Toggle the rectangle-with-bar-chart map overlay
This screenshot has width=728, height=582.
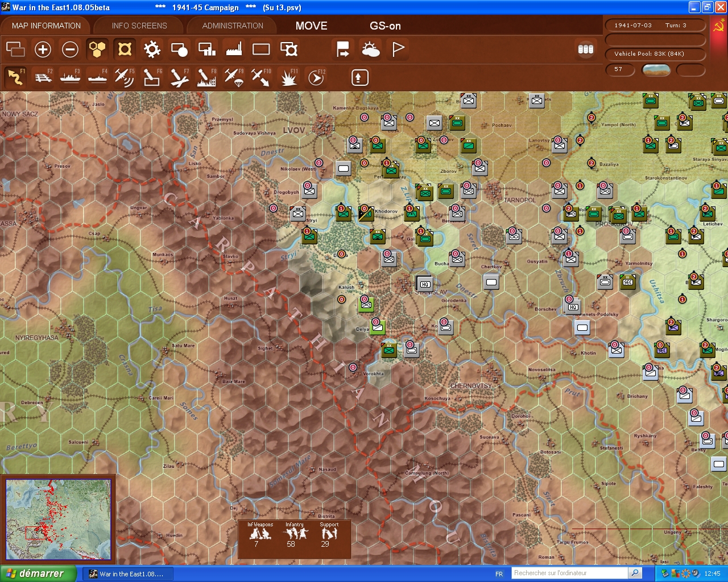(206, 49)
